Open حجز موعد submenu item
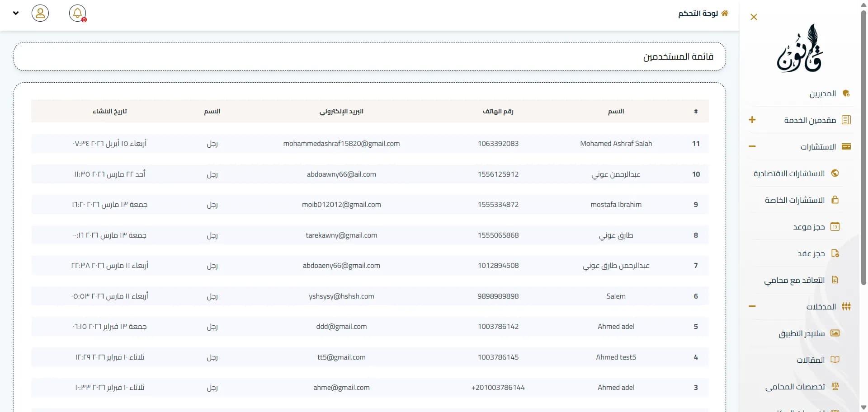Image resolution: width=868 pixels, height=412 pixels. point(809,227)
